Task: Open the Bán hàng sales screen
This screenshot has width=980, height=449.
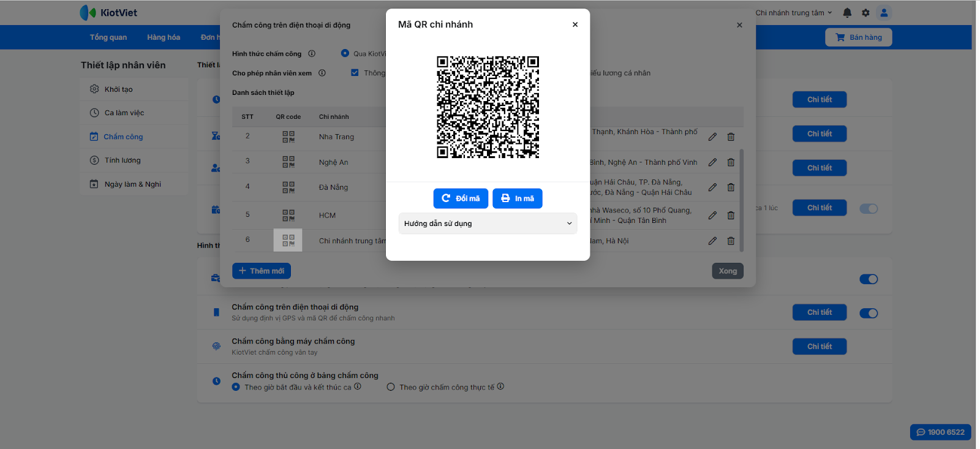Action: click(859, 37)
